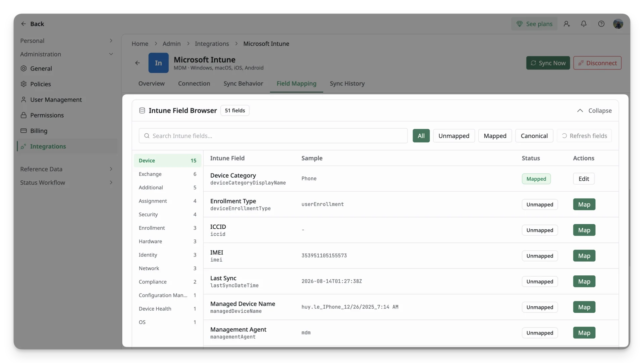This screenshot has width=644, height=363.
Task: Expand the Status Workflow section
Action: click(x=67, y=183)
